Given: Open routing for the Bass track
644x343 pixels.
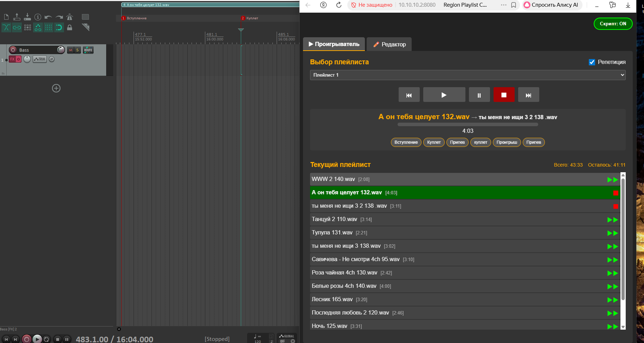Looking at the screenshot, I should [x=88, y=50].
